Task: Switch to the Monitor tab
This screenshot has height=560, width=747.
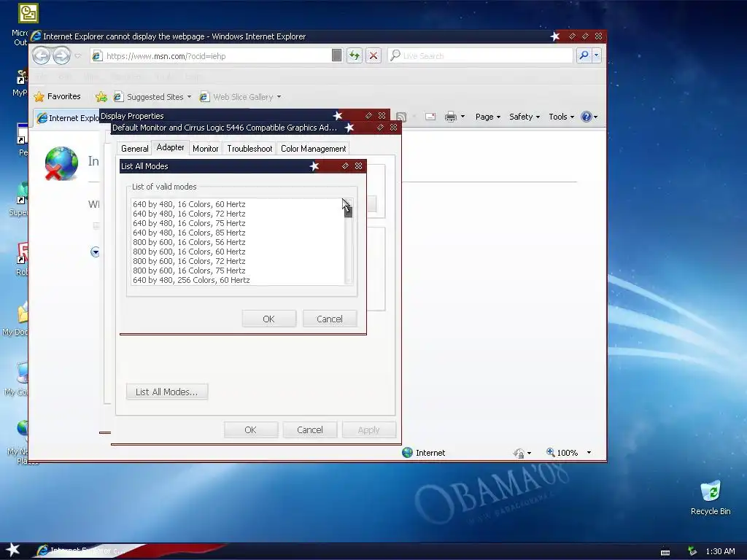Action: click(x=205, y=149)
